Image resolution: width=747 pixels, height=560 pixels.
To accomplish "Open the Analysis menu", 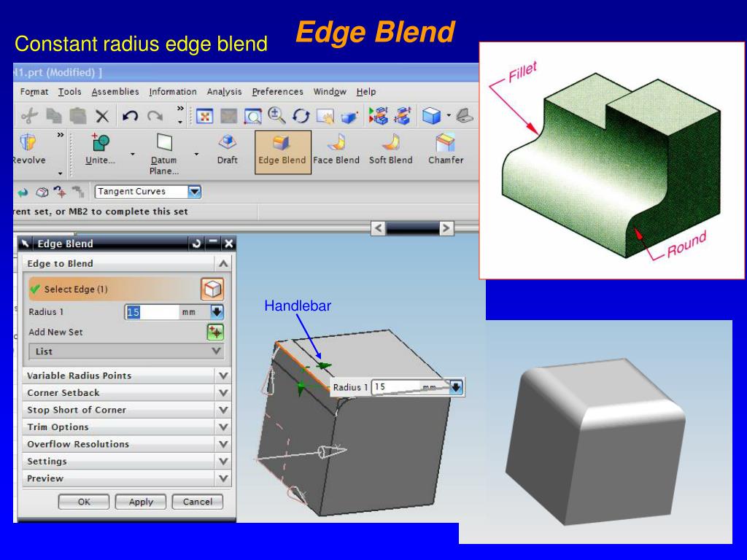I will coord(224,91).
